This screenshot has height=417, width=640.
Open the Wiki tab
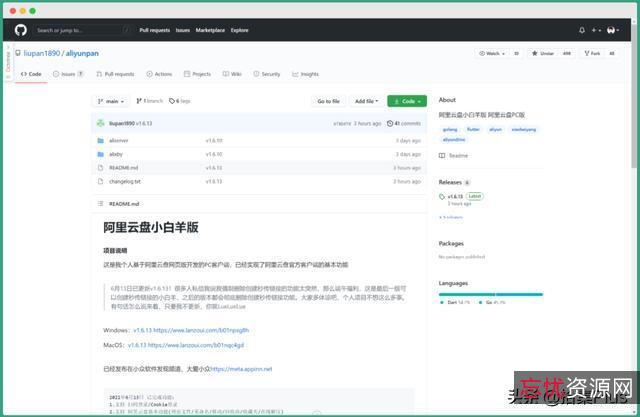pos(232,74)
